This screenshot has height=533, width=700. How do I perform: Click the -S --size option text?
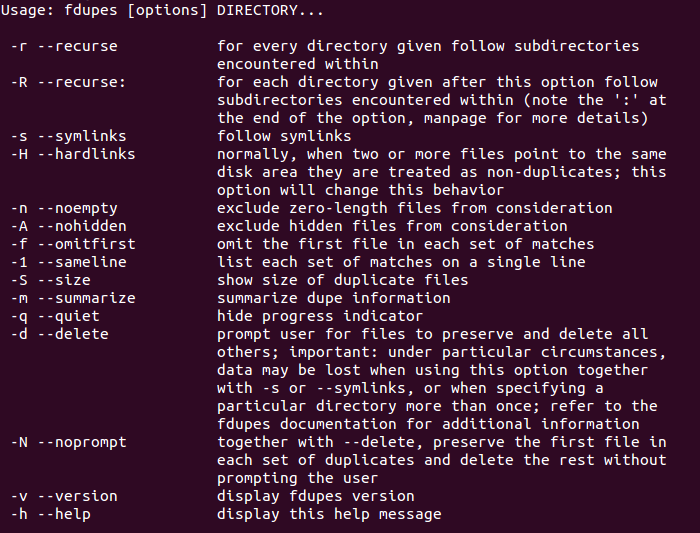pos(50,280)
